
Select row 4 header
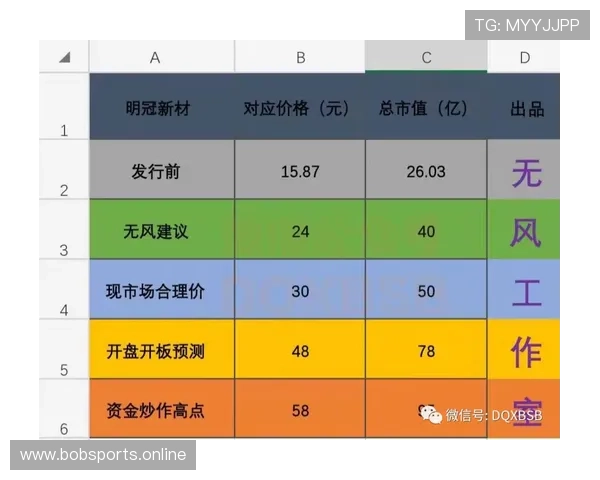(x=64, y=289)
